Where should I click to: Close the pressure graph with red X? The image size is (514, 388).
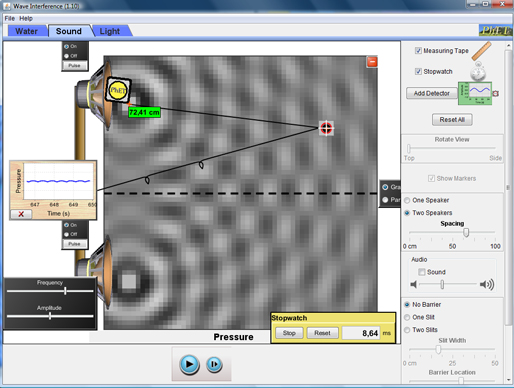pyautogui.click(x=21, y=214)
